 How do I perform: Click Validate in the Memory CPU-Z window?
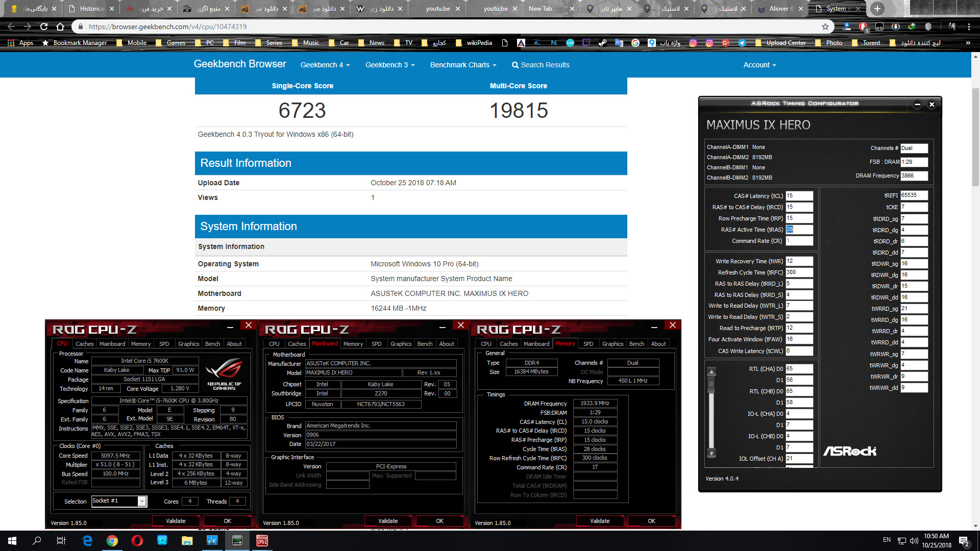pos(600,521)
